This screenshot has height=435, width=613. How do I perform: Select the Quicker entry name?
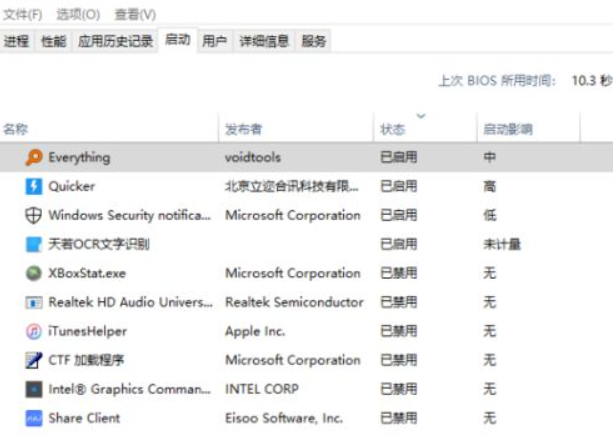click(72, 186)
